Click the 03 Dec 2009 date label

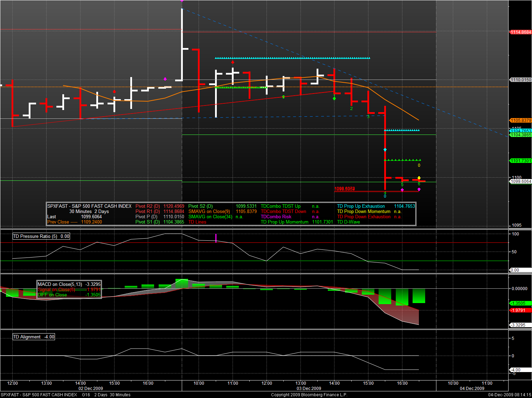309,389
